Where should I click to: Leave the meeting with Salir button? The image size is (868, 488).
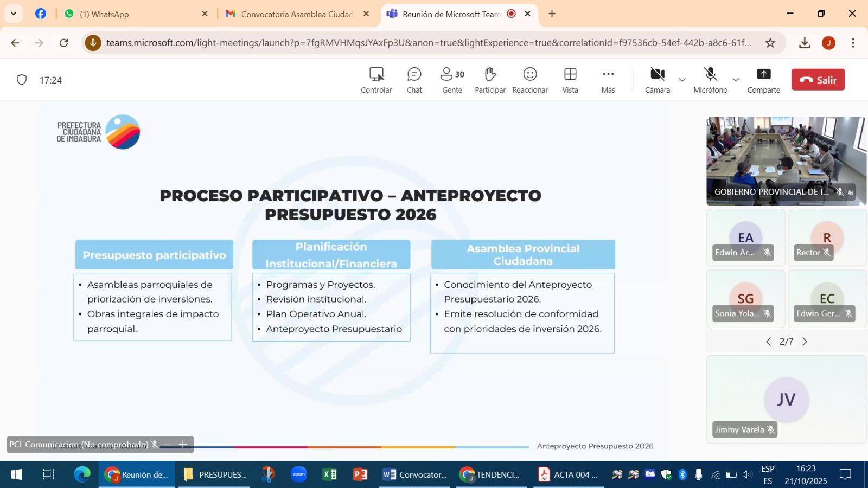point(818,80)
